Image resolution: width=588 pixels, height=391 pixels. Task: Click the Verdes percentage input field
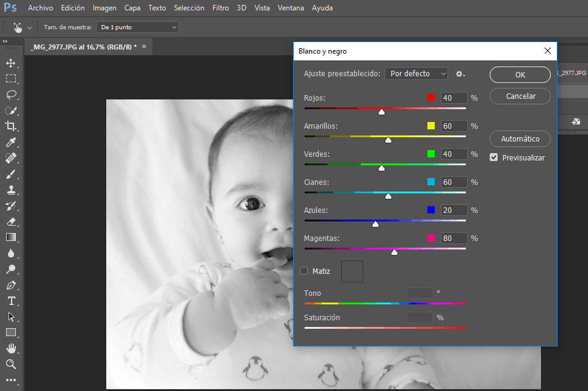[454, 154]
